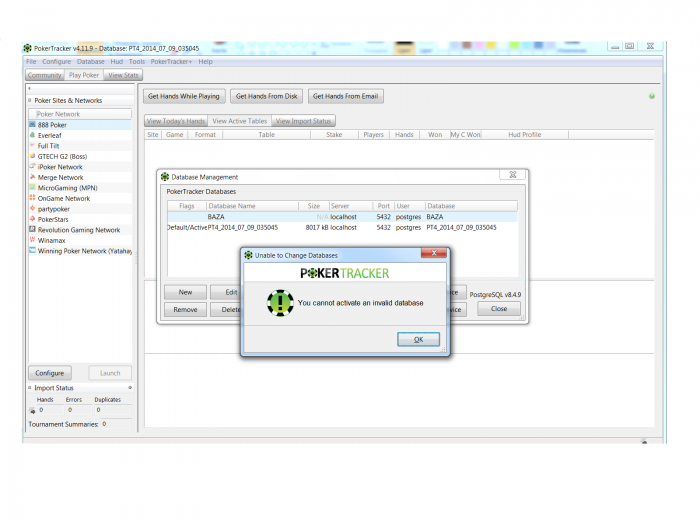700x525 pixels.
Task: Switch to the Community tab
Action: point(45,75)
